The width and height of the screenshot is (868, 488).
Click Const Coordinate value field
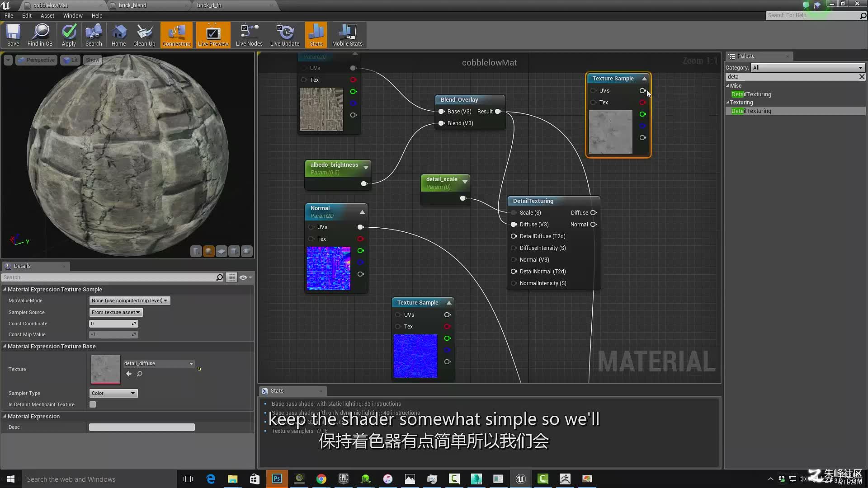click(113, 324)
